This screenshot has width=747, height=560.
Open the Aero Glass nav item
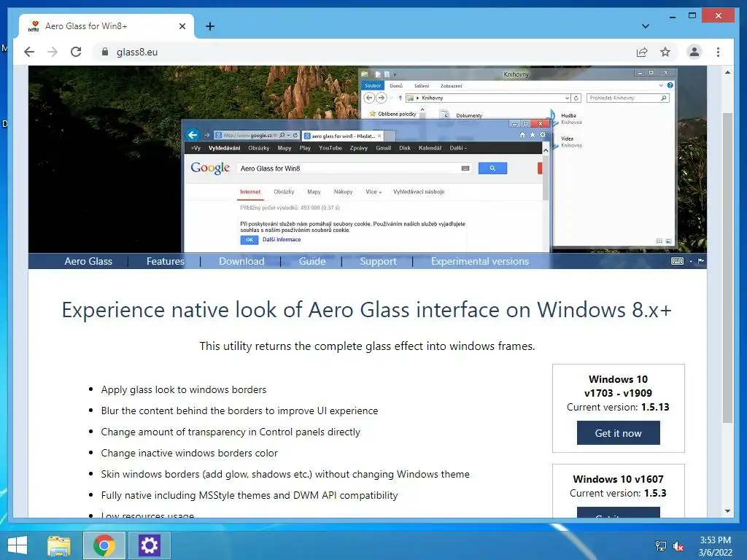click(x=88, y=261)
